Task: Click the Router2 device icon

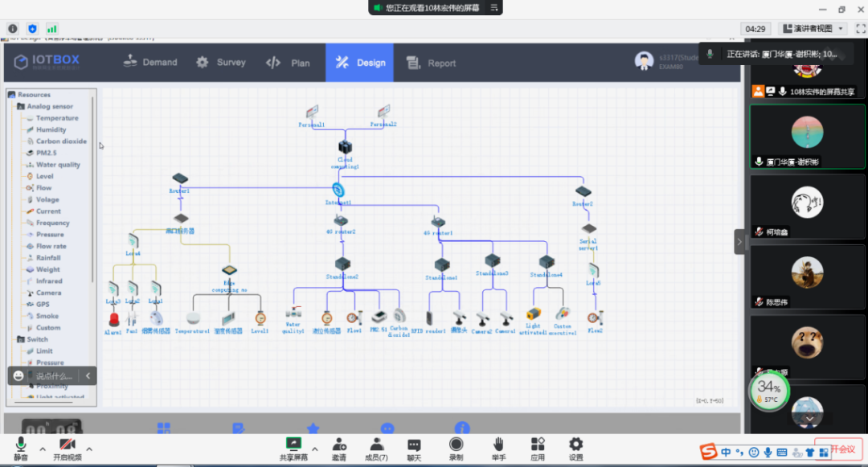Action: [x=583, y=191]
